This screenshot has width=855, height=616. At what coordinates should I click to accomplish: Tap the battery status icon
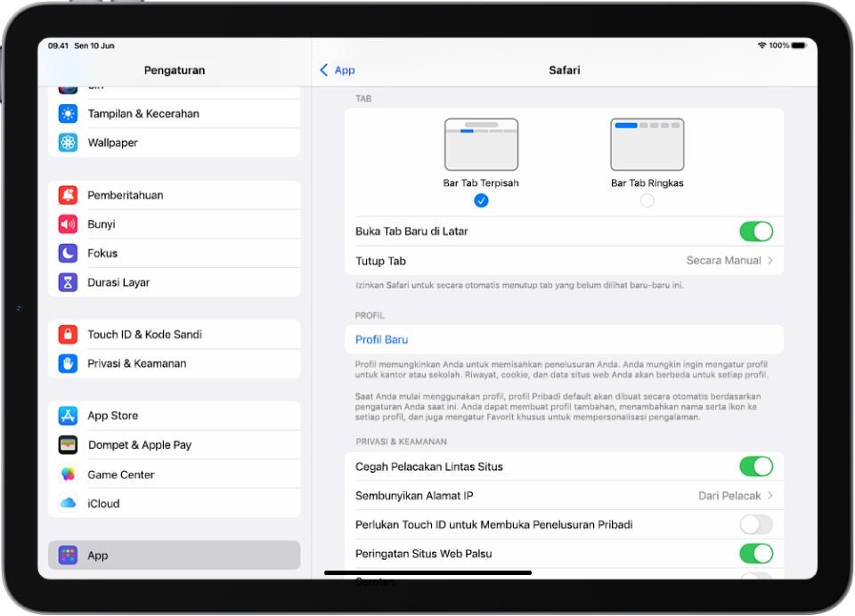[x=799, y=45]
